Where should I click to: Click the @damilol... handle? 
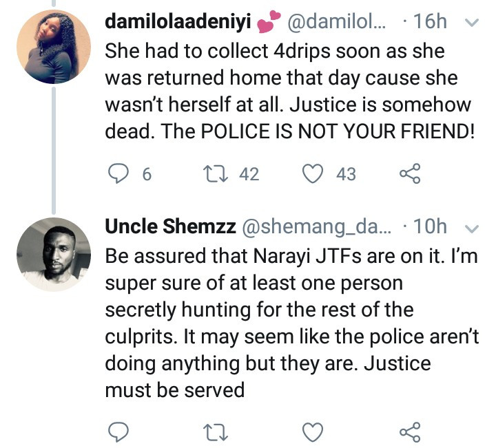click(336, 22)
